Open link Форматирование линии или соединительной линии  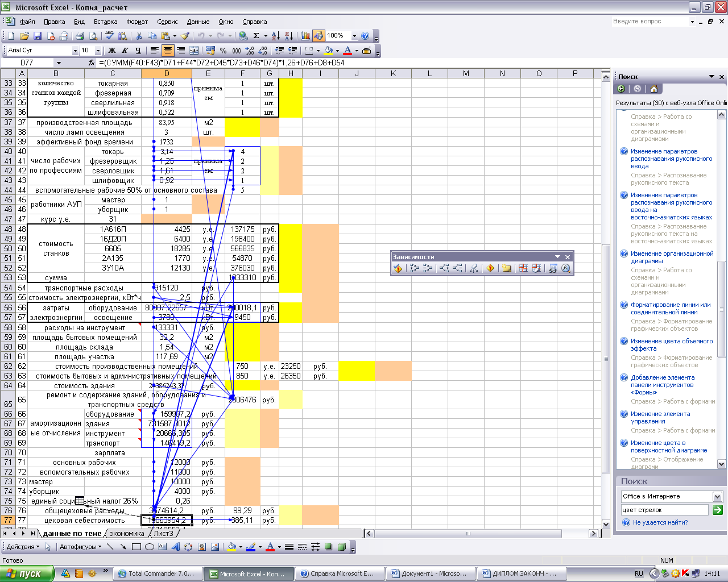coord(671,309)
